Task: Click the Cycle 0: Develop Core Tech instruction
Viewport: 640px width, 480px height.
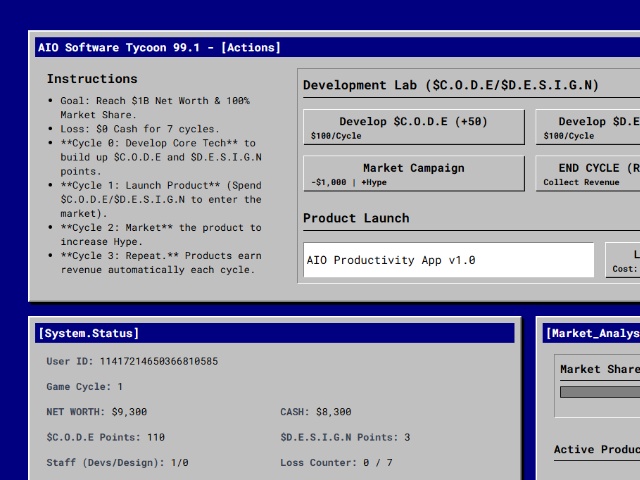Action: click(161, 157)
